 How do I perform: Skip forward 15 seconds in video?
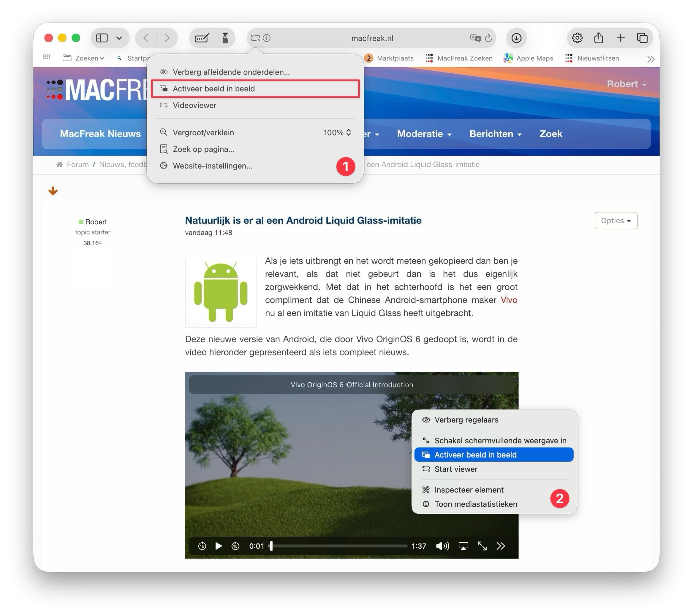(235, 546)
